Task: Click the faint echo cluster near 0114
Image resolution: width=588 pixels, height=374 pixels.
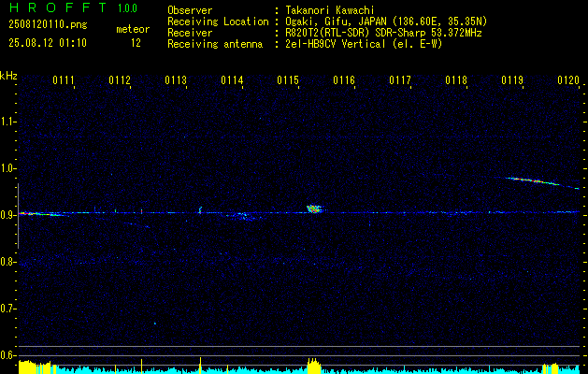Action: (x=244, y=216)
